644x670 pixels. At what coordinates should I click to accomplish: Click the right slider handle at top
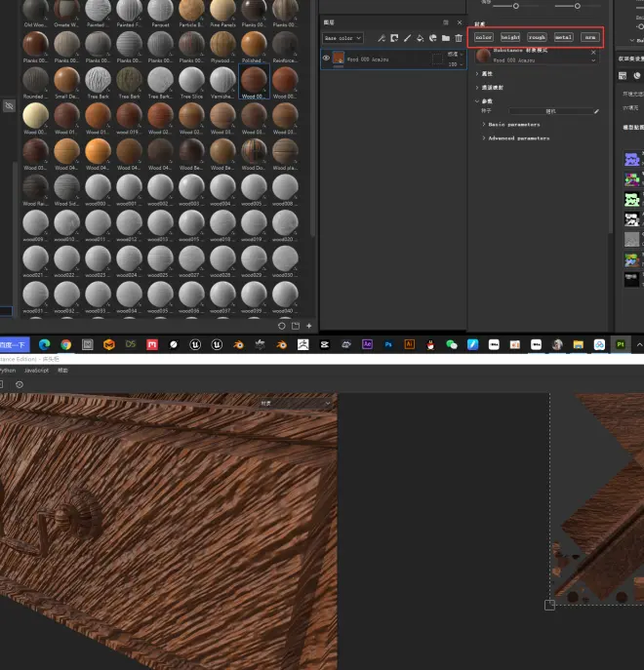pyautogui.click(x=578, y=6)
